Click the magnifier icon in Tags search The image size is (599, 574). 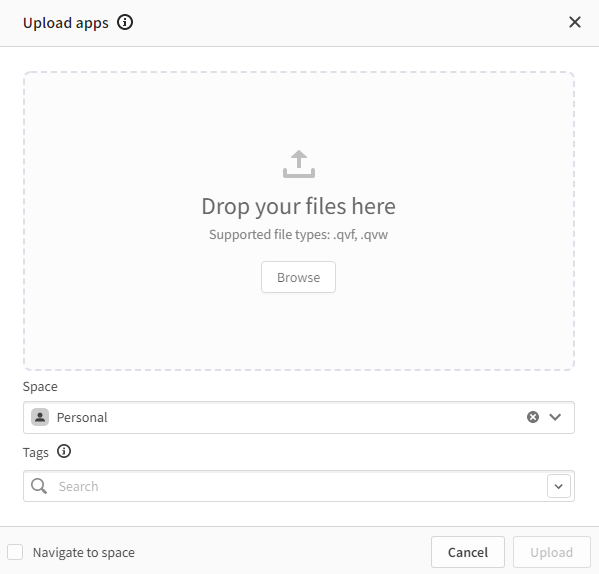pyautogui.click(x=39, y=486)
